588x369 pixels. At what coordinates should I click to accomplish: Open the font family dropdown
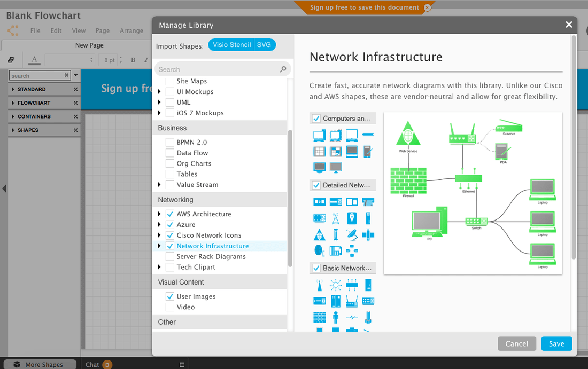click(x=69, y=60)
